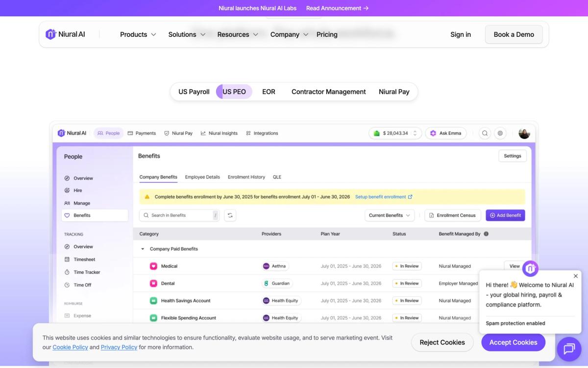Open the Employee Details tab
This screenshot has height=368, width=588.
coord(202,177)
